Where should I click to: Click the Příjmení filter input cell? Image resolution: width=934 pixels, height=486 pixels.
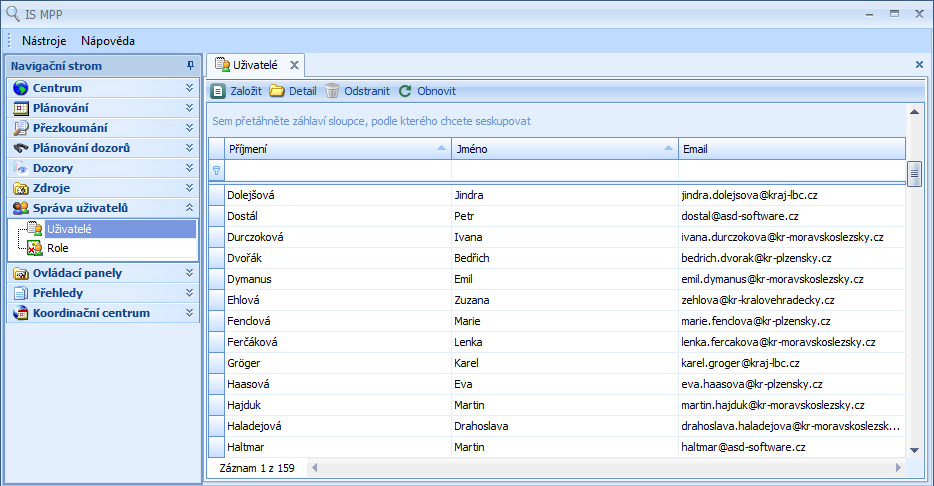coord(338,170)
